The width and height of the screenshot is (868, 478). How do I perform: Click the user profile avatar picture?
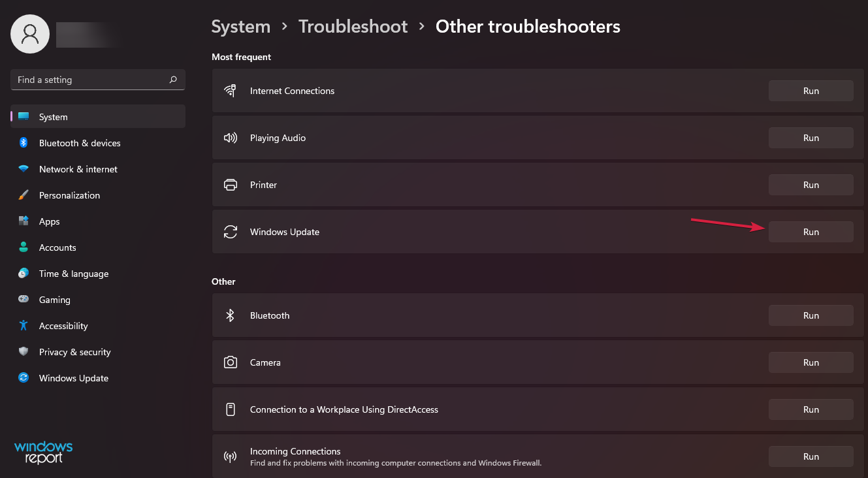[x=30, y=34]
